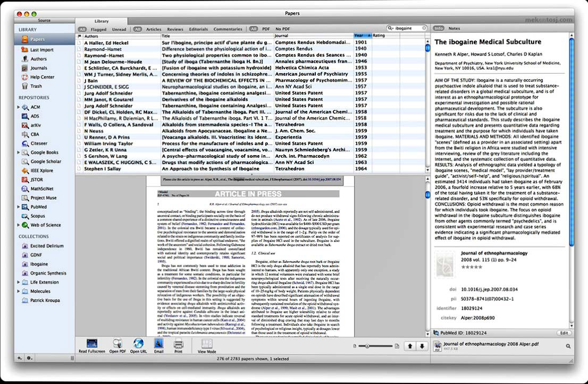Click the Edit button beside the PubMed ID
Viewport: 588px width, 384px height.
(x=564, y=332)
